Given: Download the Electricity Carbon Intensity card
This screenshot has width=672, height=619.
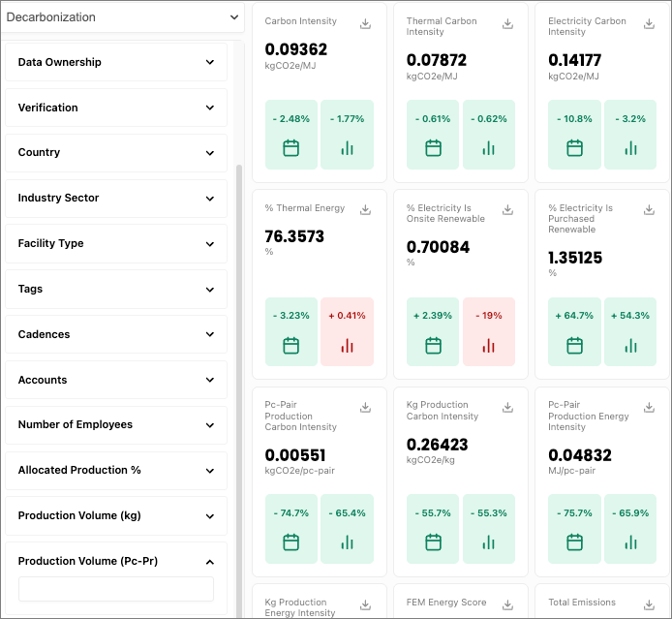Looking at the screenshot, I should (649, 23).
